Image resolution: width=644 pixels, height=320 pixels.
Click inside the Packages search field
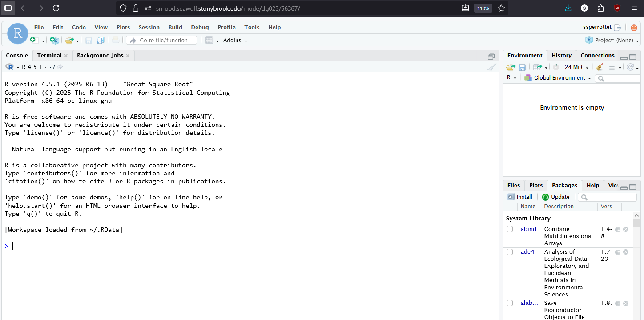pos(607,196)
